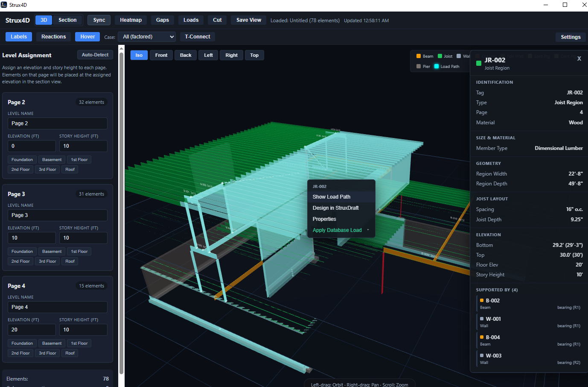The height and width of the screenshot is (387, 588).
Task: Choose Properties in context menu
Action: (x=341, y=219)
